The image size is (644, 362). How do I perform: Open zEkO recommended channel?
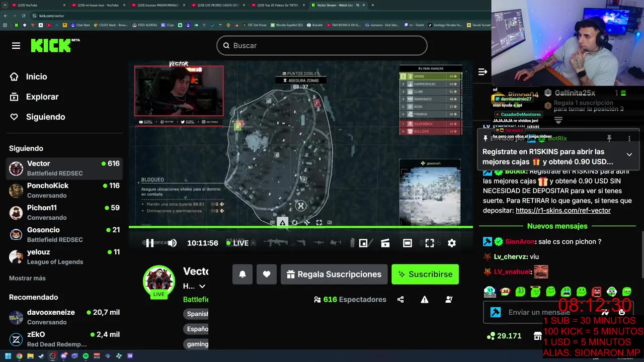pyautogui.click(x=64, y=339)
